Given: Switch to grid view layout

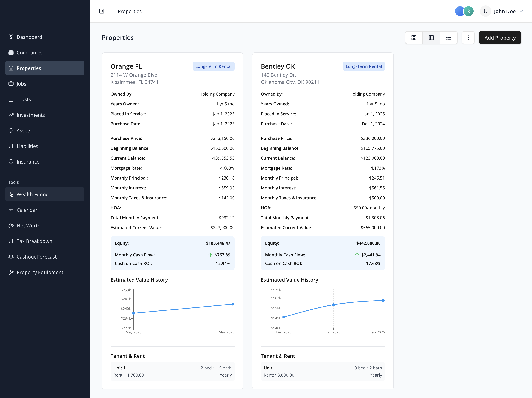Looking at the screenshot, I should click(x=414, y=38).
